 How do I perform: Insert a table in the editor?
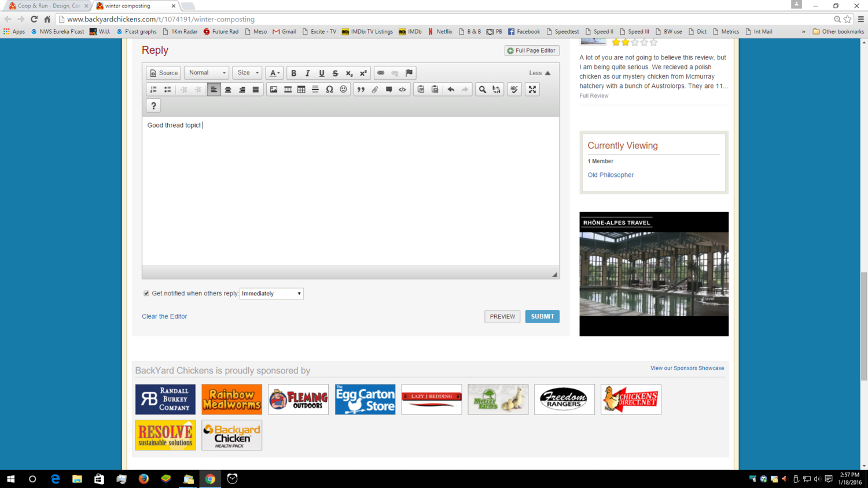point(301,90)
